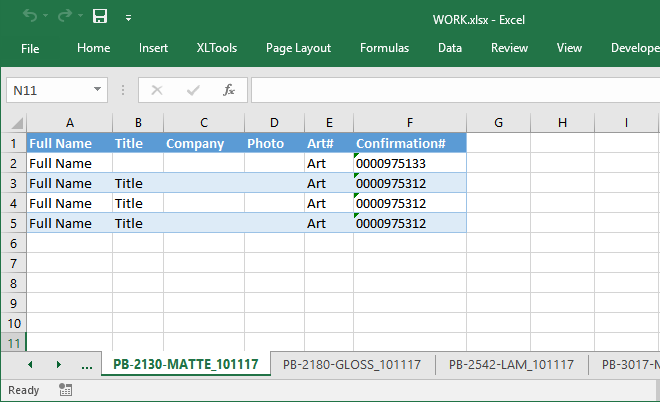Select the PB-2542-LAM_101117 sheet
Screen dimensions: 660x402
click(511, 365)
